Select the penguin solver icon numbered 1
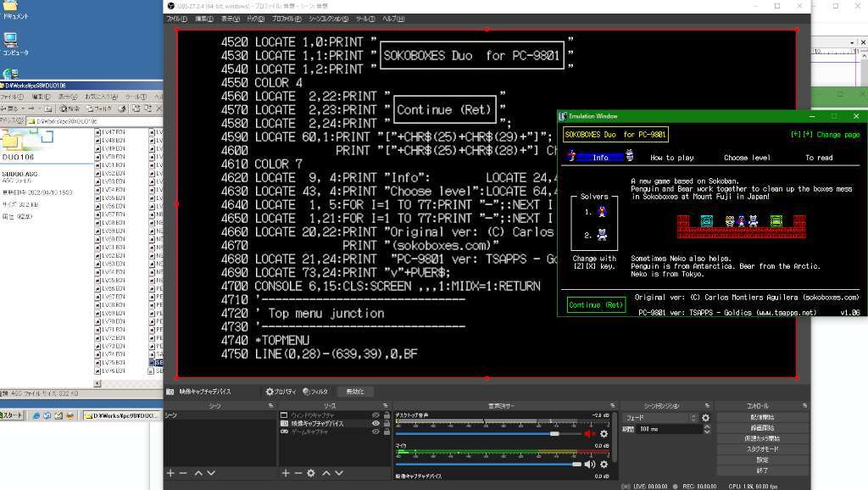 coord(603,211)
